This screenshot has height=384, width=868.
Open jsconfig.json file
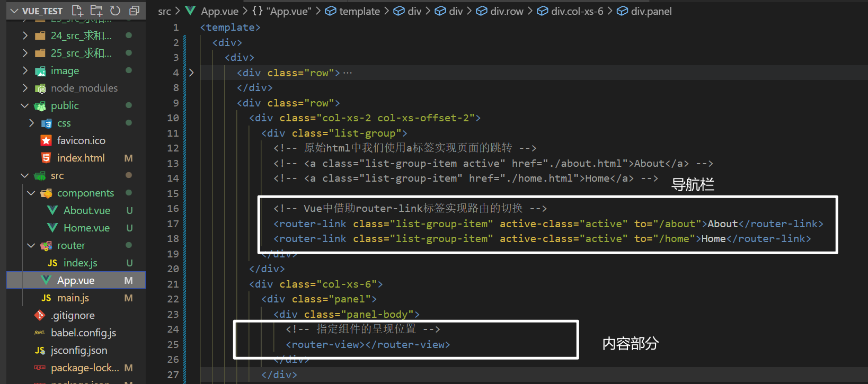(79, 350)
